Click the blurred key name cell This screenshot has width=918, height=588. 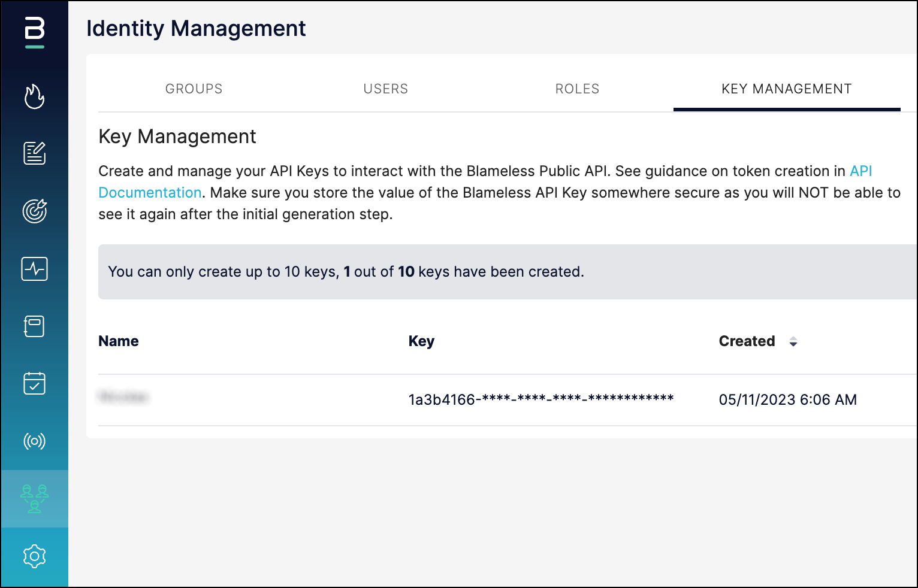[x=123, y=396]
